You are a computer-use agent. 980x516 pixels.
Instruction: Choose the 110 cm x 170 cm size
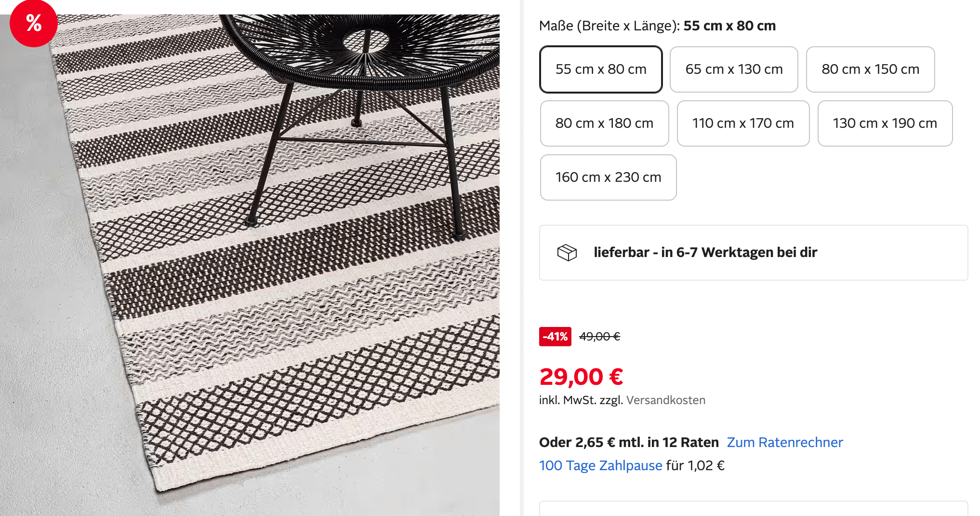(743, 123)
